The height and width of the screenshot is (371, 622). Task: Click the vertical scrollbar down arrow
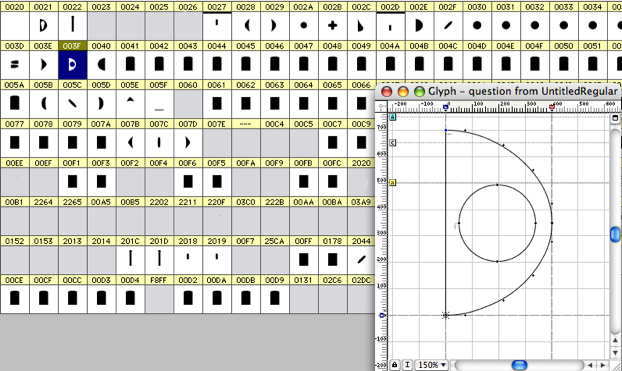[615, 352]
